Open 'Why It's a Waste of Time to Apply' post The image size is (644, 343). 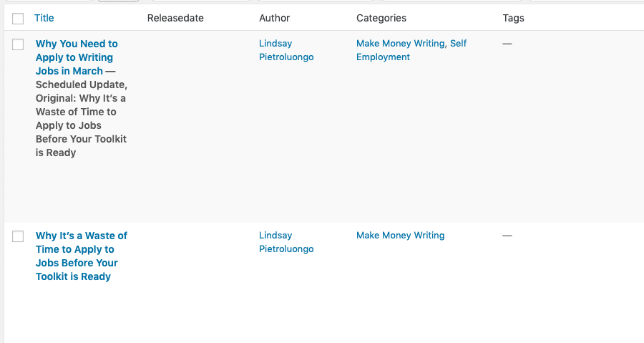81,256
